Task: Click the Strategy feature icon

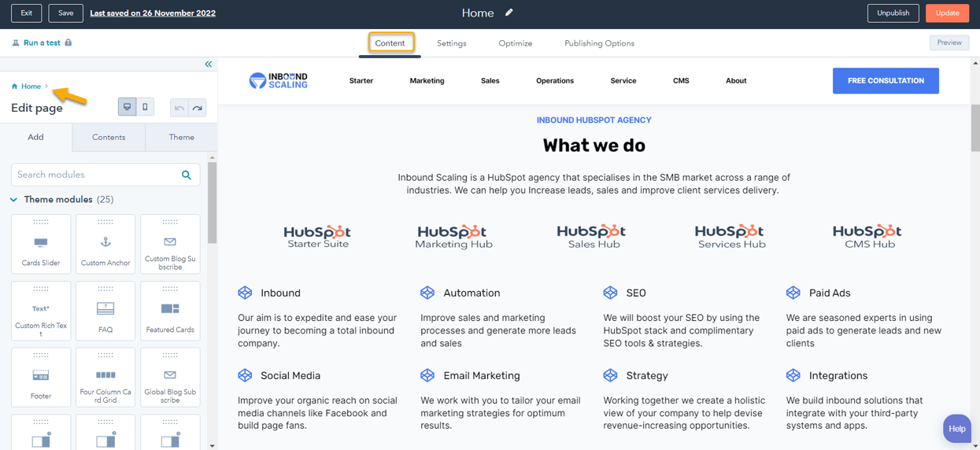Action: (x=610, y=375)
